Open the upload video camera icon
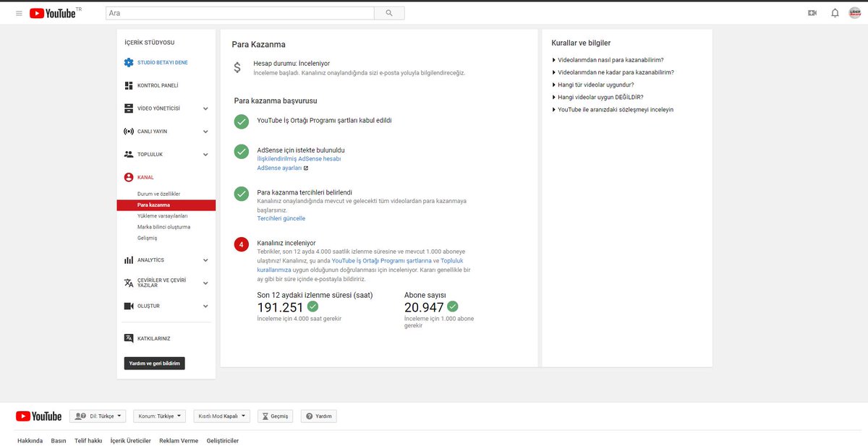 pos(812,13)
